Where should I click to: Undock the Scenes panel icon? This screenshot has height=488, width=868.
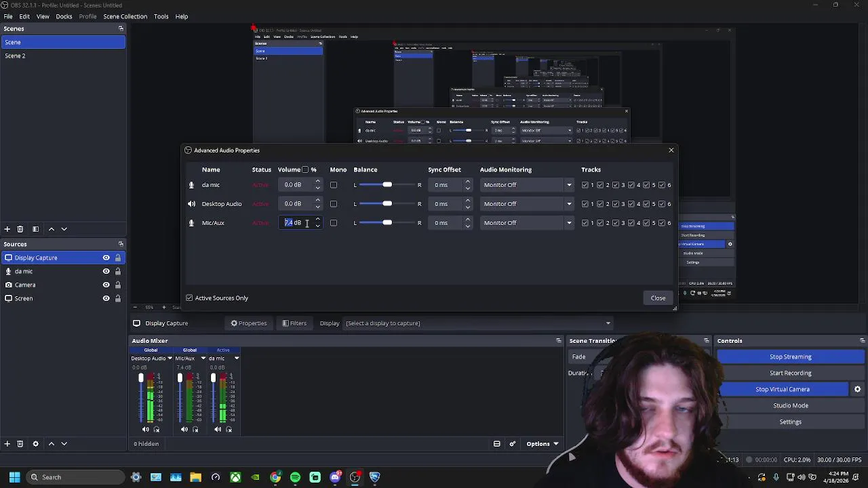point(121,28)
